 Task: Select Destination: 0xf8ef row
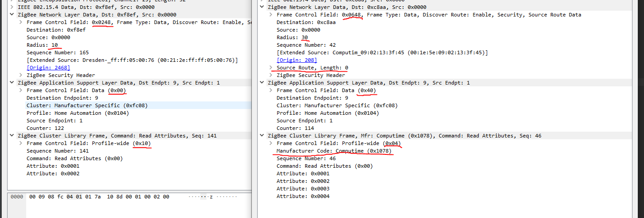56,30
